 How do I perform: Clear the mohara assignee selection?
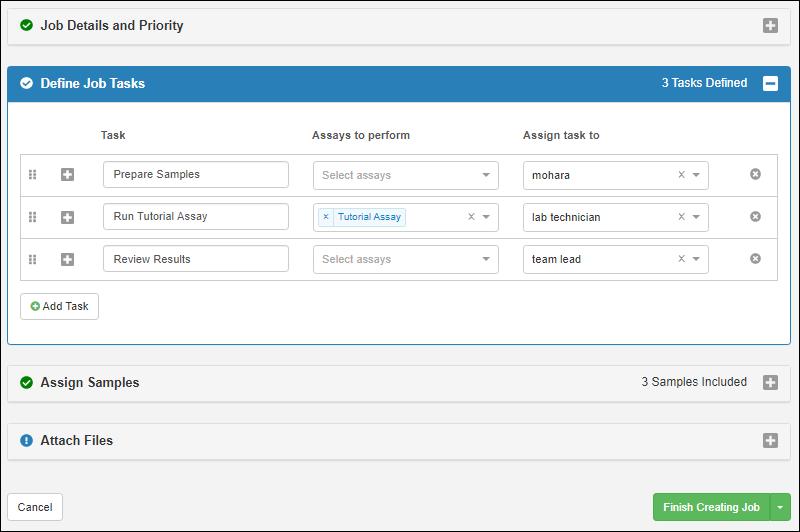[x=681, y=175]
